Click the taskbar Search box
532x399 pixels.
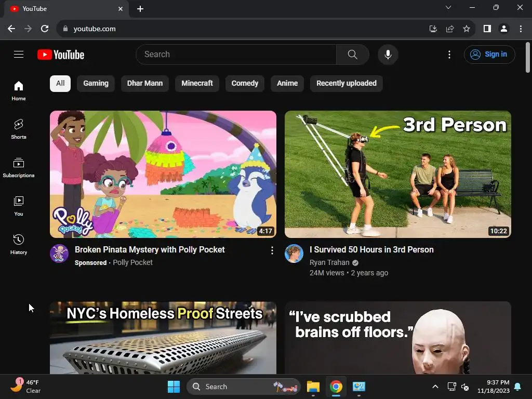tap(243, 387)
